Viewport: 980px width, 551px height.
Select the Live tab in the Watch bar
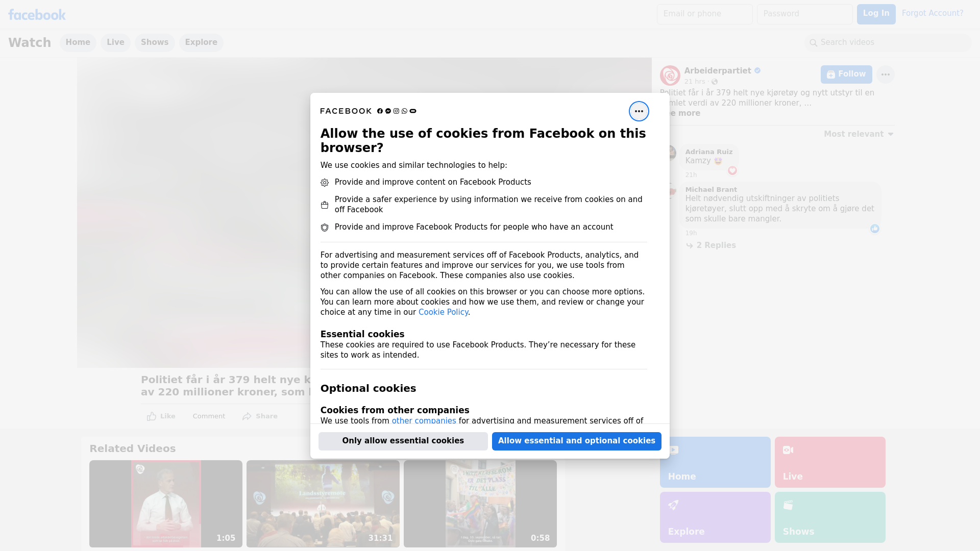(115, 43)
